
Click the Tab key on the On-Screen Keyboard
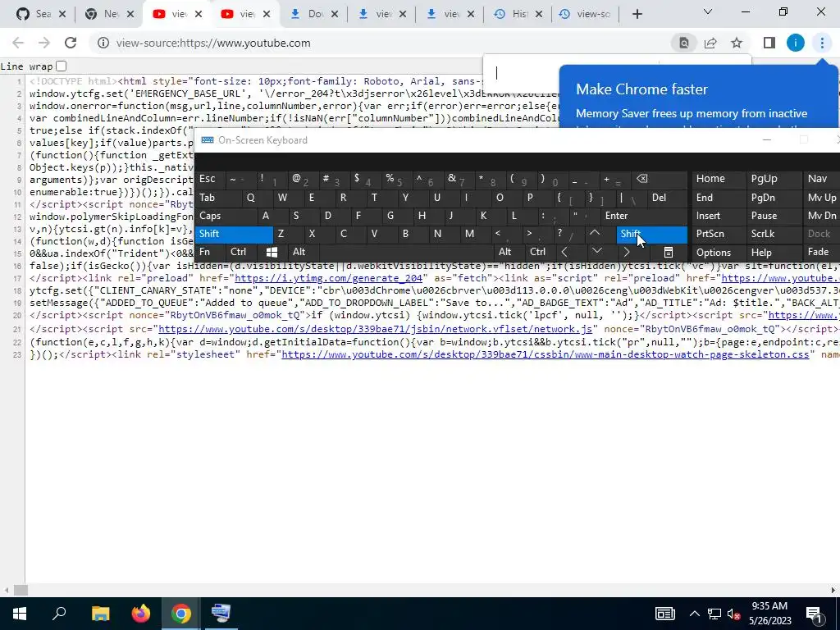point(217,198)
